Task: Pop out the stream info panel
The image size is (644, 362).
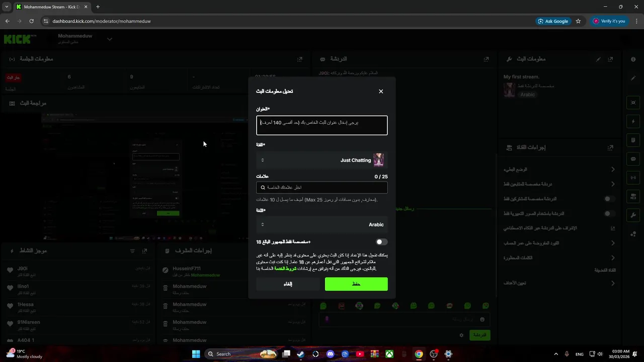Action: [610, 59]
